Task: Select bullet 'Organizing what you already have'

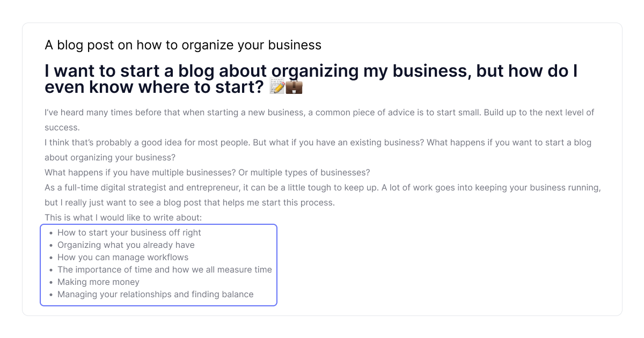Action: tap(126, 245)
